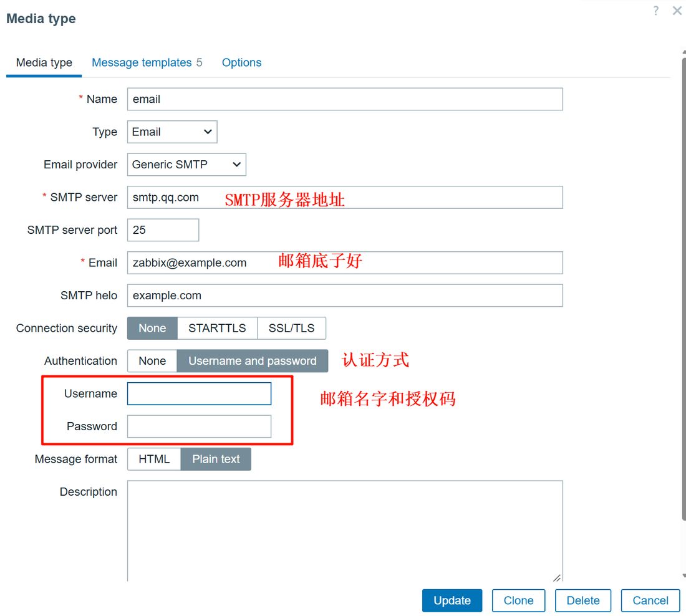Viewport: 686px width, 616px height.
Task: Open the Message templates tab
Action: pos(147,62)
